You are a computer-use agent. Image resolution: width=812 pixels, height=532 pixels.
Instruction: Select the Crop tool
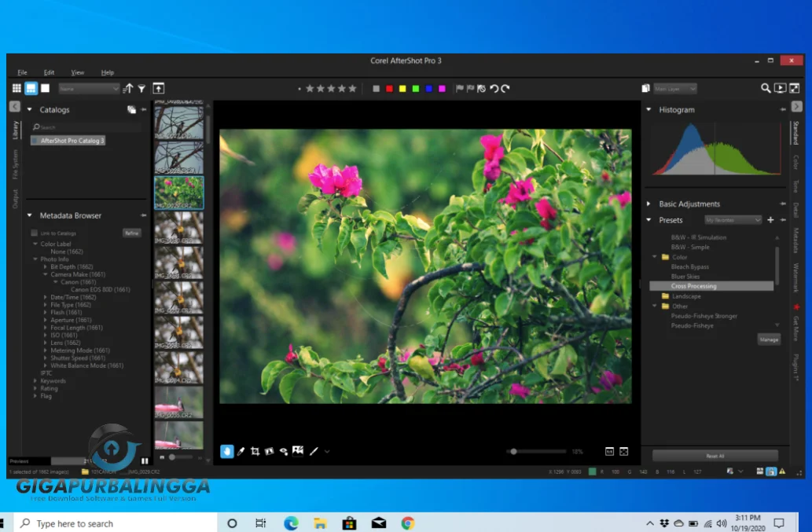tap(255, 451)
